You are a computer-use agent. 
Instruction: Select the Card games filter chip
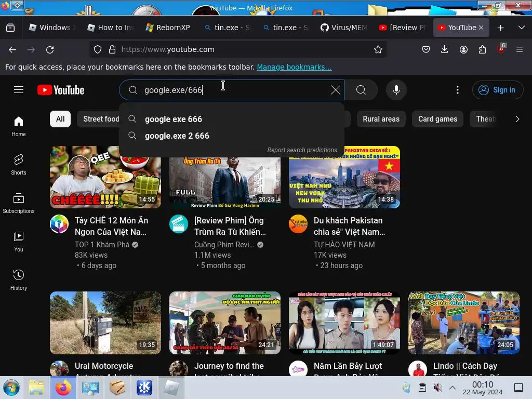437,119
